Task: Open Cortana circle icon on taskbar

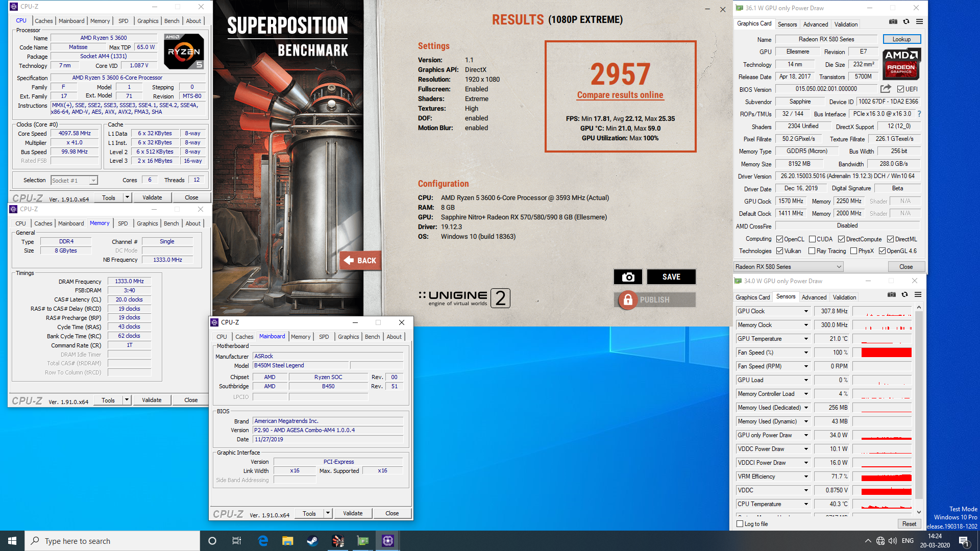Action: (212, 541)
